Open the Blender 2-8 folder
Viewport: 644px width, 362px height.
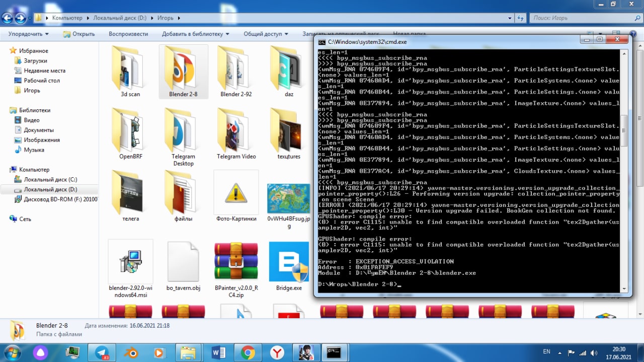[x=183, y=71]
